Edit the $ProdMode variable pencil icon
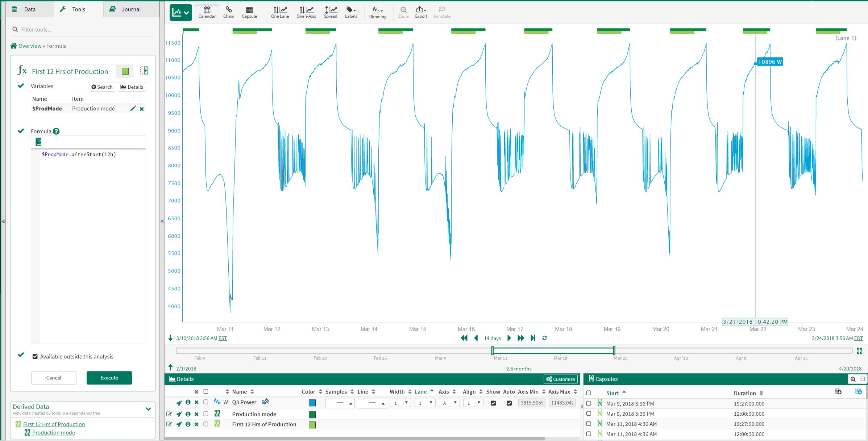This screenshot has height=441, width=868. click(133, 109)
